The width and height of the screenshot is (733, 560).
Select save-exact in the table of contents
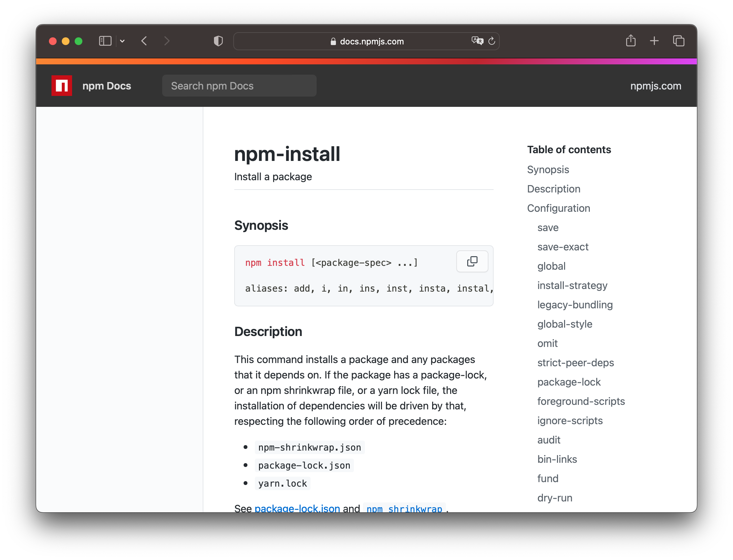click(563, 247)
